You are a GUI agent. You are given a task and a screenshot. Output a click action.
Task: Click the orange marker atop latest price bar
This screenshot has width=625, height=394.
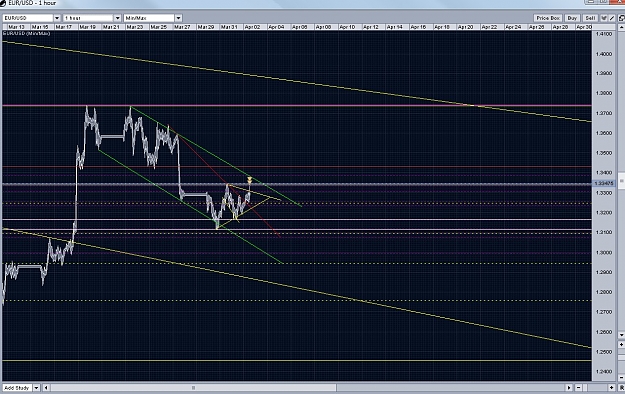[250, 179]
